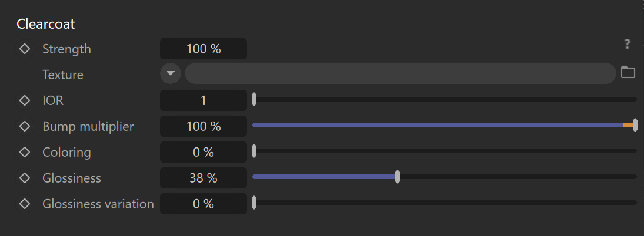Click the Bump multiplier percentage field

203,126
